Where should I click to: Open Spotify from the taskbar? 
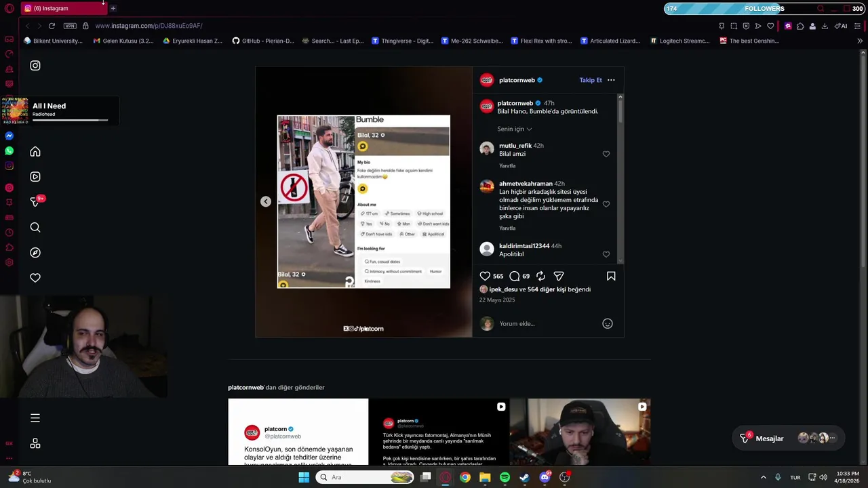click(505, 477)
